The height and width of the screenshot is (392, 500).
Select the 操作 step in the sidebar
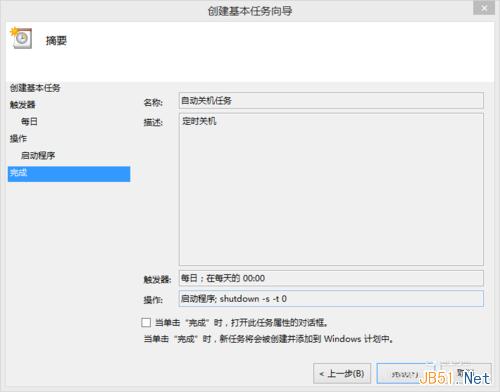point(18,138)
